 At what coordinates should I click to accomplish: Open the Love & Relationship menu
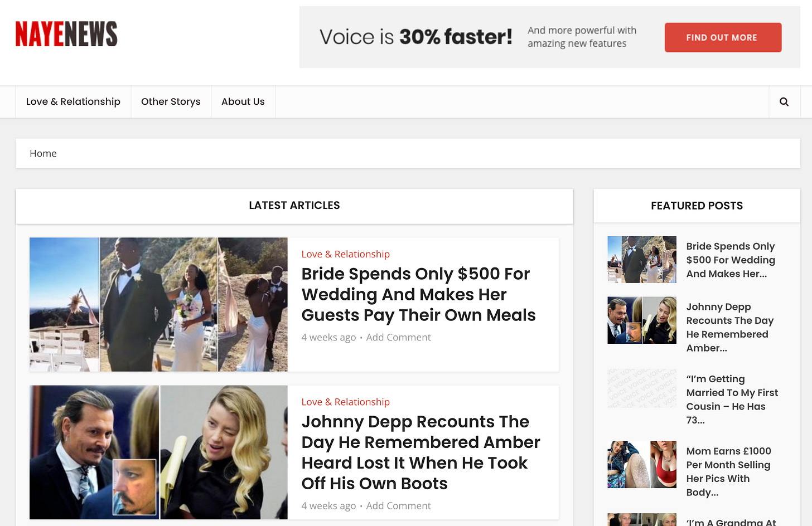(x=73, y=101)
